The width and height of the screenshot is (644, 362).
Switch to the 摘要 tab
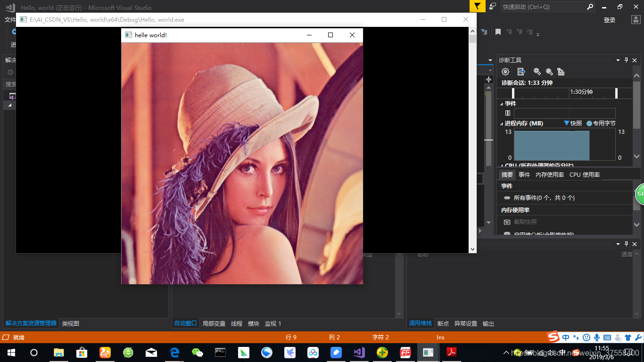tap(507, 174)
